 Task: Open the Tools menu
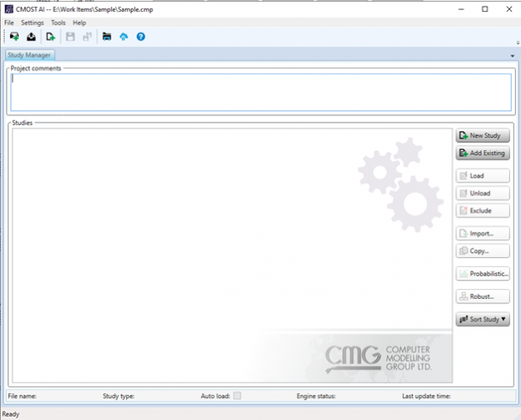click(58, 23)
